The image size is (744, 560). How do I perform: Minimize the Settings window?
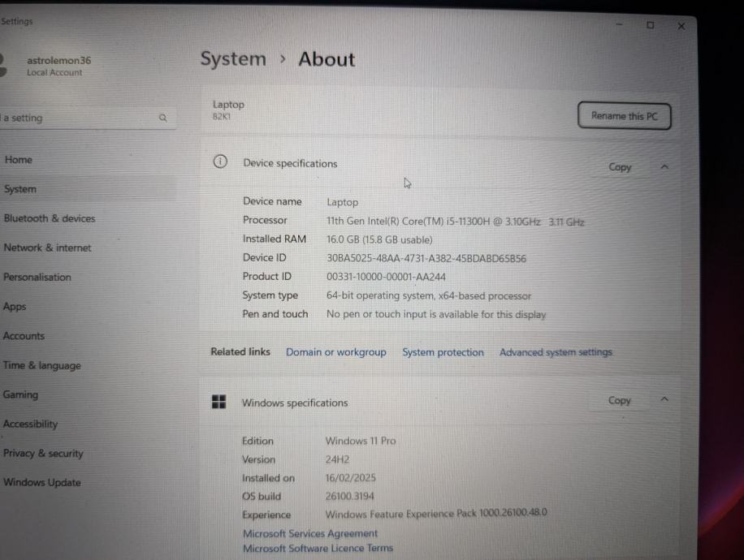[x=619, y=24]
